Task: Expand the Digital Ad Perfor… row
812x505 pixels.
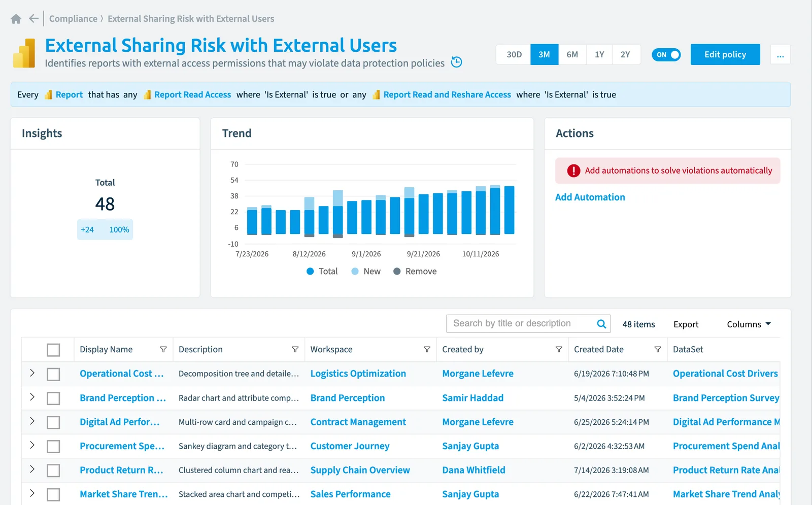Action: point(32,421)
